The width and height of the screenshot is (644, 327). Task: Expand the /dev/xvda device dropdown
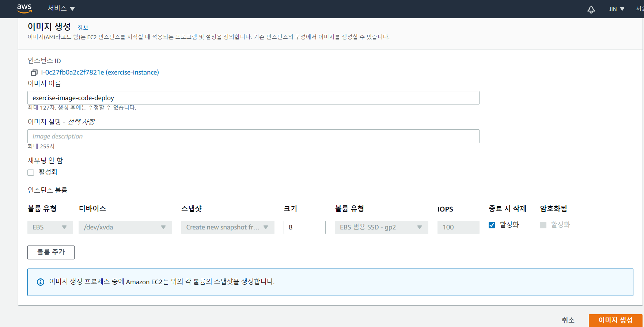pyautogui.click(x=125, y=227)
